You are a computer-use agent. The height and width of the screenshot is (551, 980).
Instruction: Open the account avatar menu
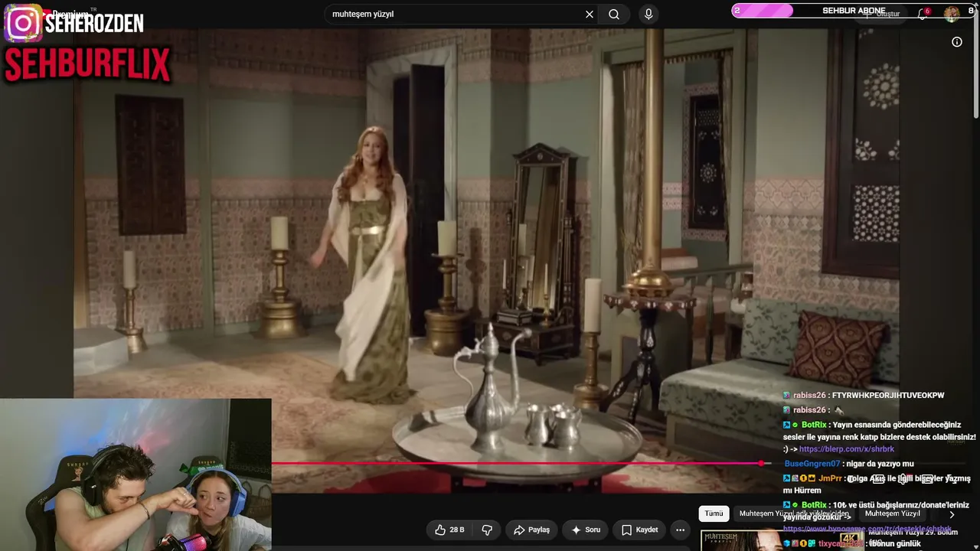point(952,14)
